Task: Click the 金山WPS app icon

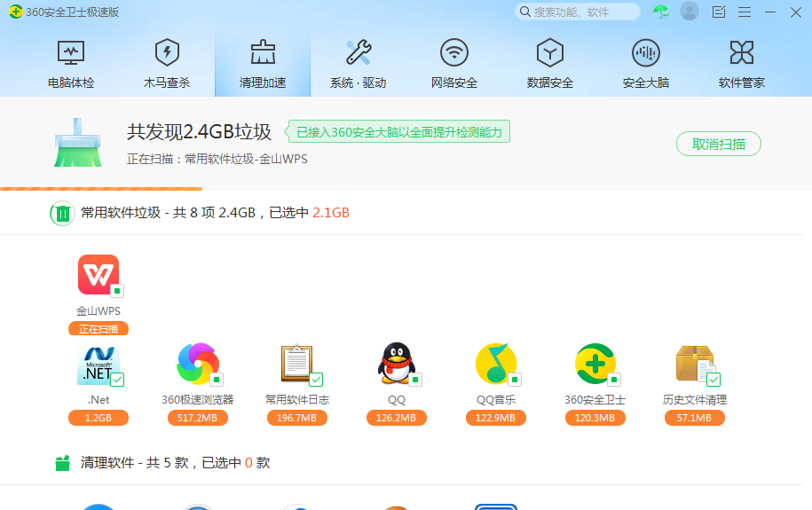Action: [x=99, y=274]
